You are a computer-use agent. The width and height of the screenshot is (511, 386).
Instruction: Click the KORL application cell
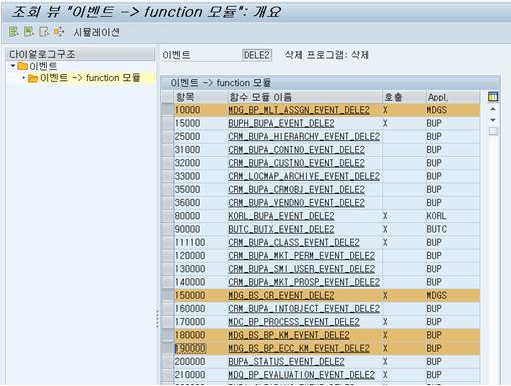(x=453, y=216)
